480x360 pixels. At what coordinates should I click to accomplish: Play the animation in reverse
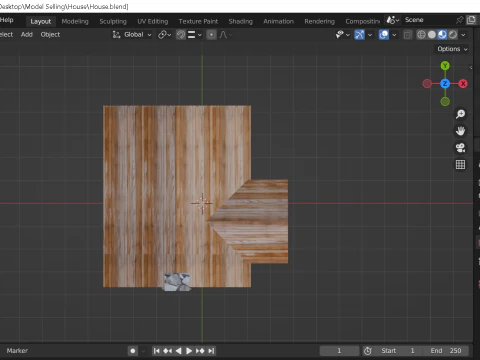(178, 351)
